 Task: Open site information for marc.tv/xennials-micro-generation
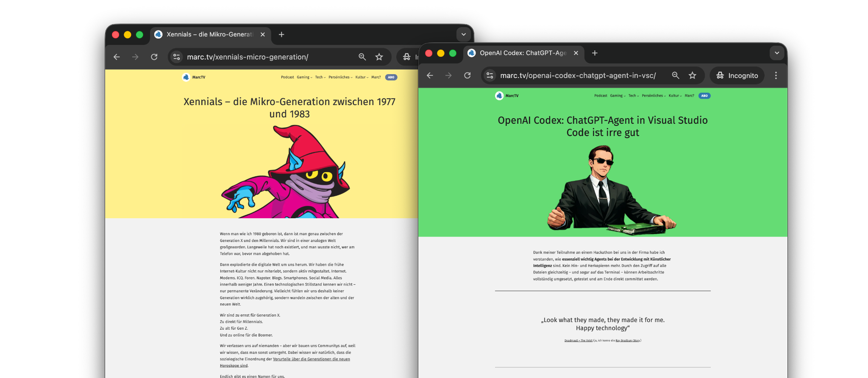pyautogui.click(x=177, y=57)
